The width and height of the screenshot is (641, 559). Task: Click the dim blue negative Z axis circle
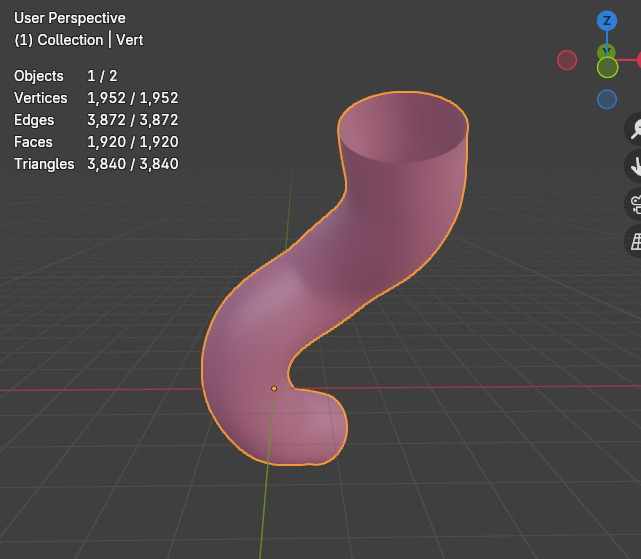click(607, 99)
